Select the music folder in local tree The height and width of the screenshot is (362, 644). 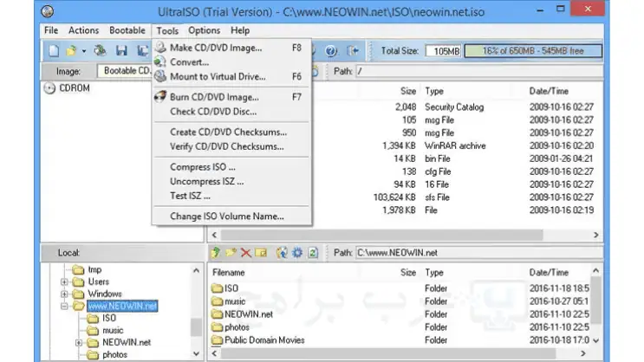[113, 331]
